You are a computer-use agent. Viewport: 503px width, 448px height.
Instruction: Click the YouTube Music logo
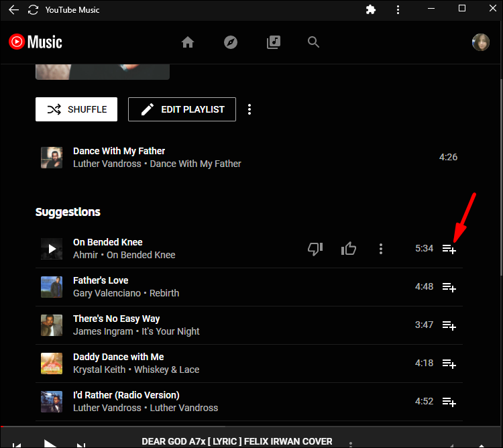(x=36, y=42)
